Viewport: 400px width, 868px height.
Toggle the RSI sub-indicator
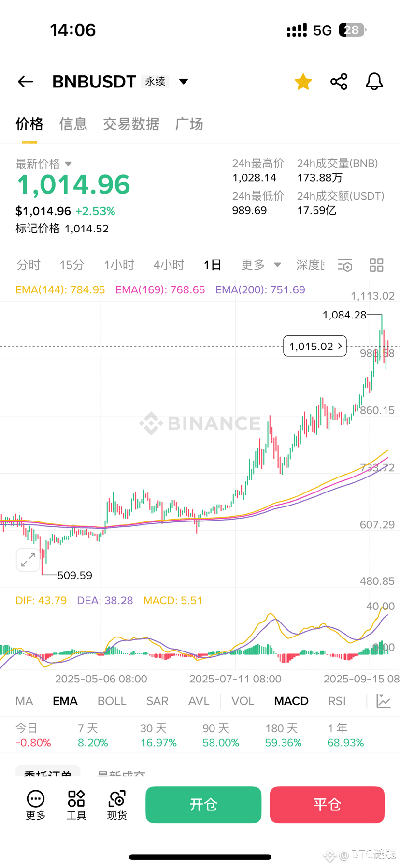pos(337,701)
